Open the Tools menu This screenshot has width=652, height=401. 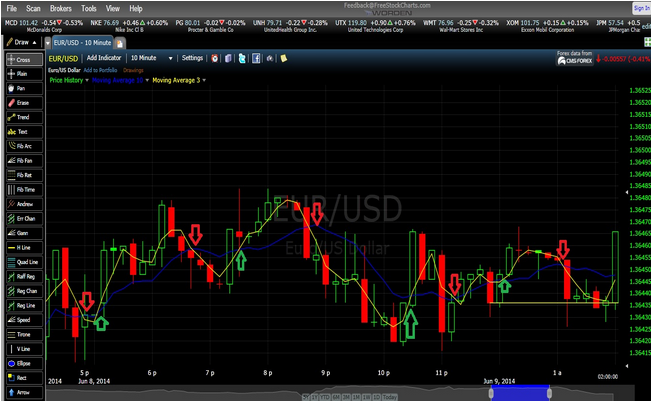coord(89,8)
